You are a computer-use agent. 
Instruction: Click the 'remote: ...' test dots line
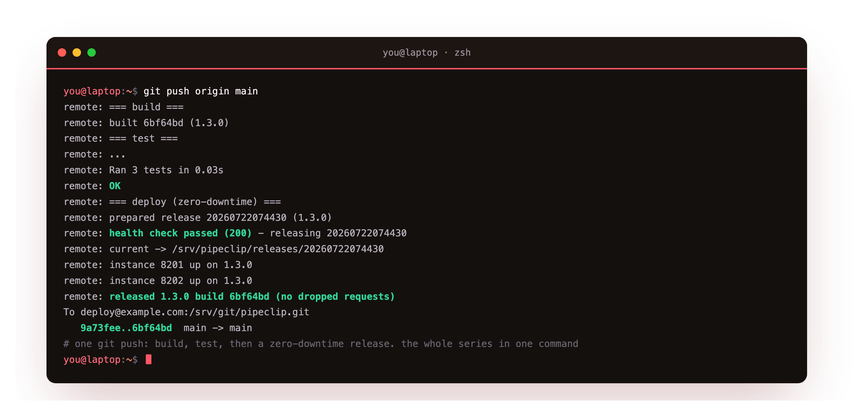coord(94,154)
